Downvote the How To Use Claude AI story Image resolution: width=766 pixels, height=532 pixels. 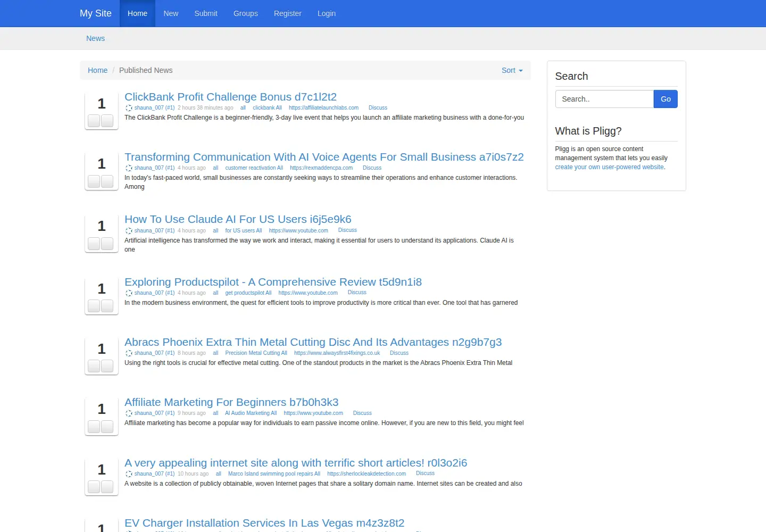tap(107, 244)
